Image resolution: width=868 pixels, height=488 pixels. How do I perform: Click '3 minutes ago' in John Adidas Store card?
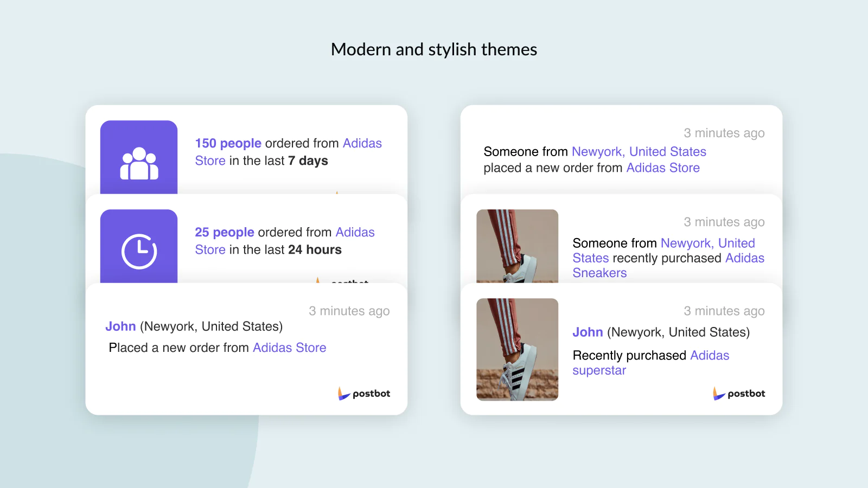[349, 311]
